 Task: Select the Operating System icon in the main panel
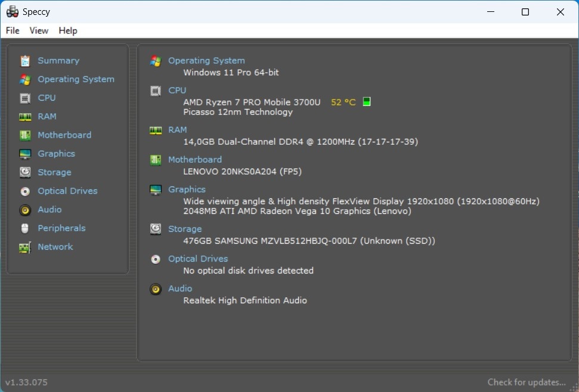pyautogui.click(x=155, y=60)
